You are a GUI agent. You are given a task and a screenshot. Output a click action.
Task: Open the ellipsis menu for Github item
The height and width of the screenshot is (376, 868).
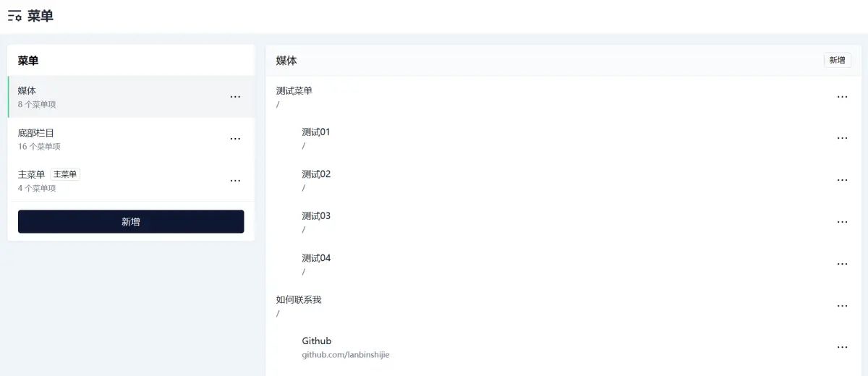(842, 347)
